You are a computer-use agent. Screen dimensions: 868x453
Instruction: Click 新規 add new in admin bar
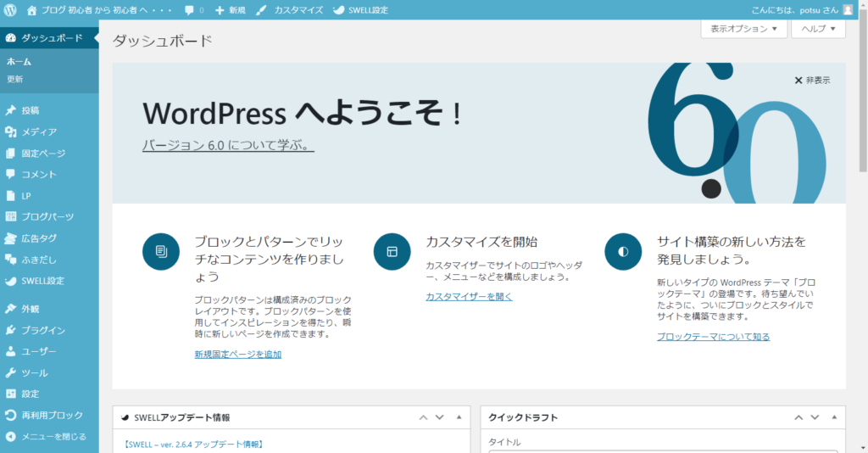231,10
